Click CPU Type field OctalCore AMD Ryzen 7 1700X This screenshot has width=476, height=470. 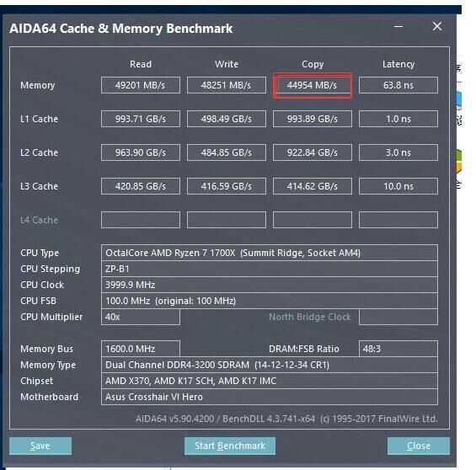click(x=270, y=253)
